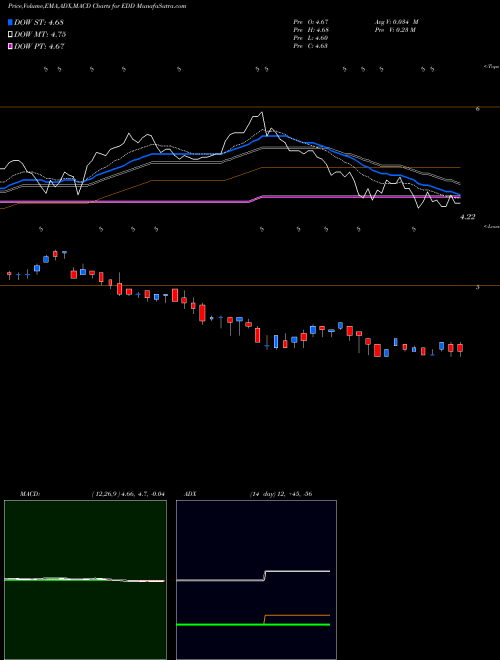The image size is (500, 660).
Task: Click the last red candlestick on the right
Action: [x=460, y=348]
